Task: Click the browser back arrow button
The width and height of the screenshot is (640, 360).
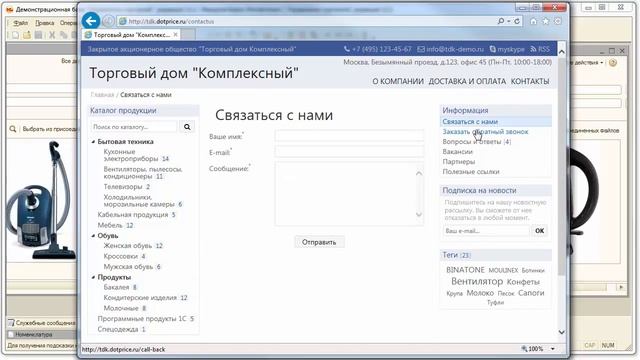Action: click(91, 21)
